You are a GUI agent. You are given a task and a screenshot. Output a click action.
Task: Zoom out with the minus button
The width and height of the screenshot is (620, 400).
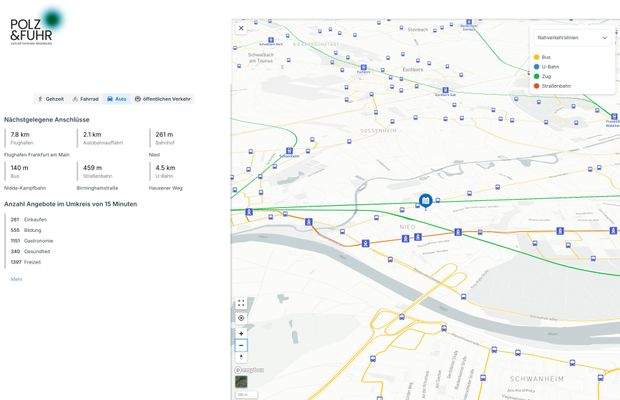point(241,345)
